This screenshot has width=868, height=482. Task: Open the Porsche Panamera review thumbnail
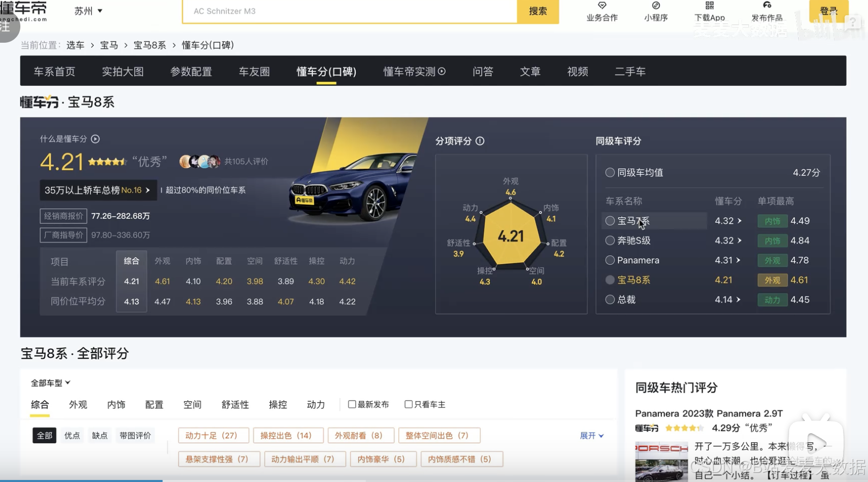pyautogui.click(x=661, y=462)
